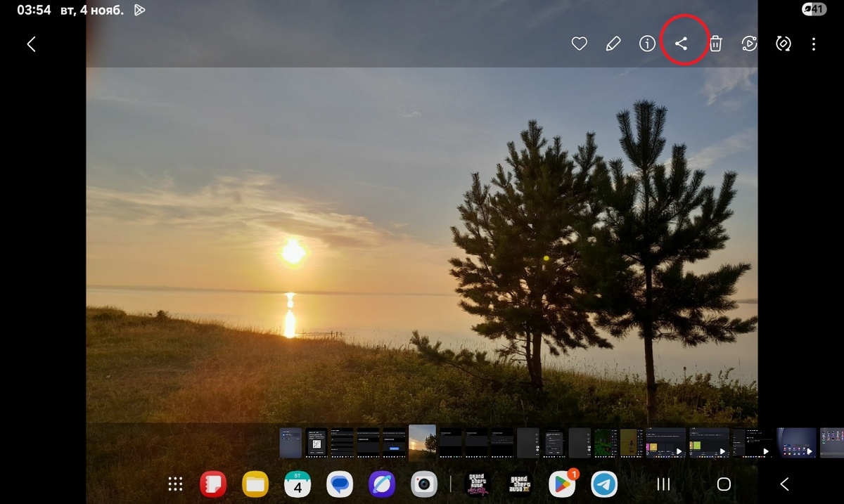This screenshot has width=844, height=504.
Task: Open the QR code screenshot thumbnail
Action: [316, 443]
